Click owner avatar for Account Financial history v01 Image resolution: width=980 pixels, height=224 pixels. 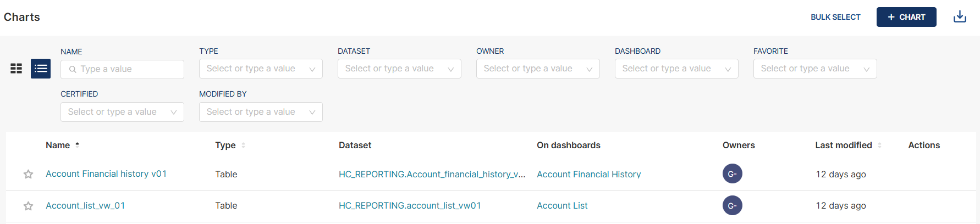point(733,174)
